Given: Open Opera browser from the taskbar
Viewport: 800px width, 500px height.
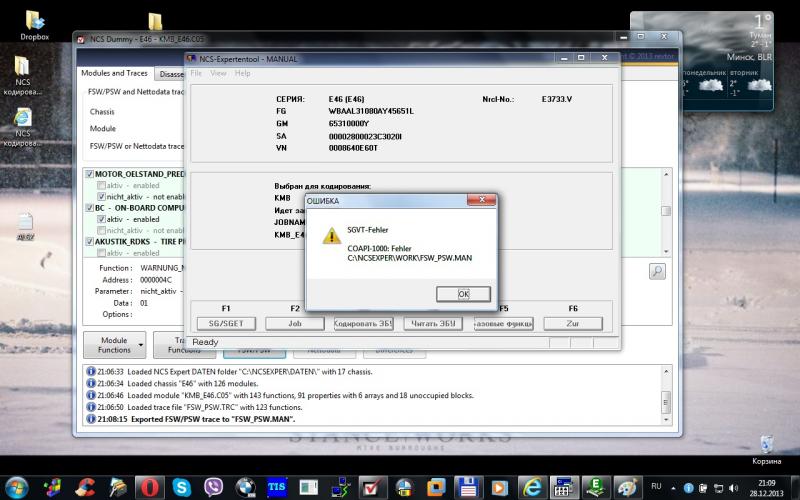Looking at the screenshot, I should coord(149,487).
